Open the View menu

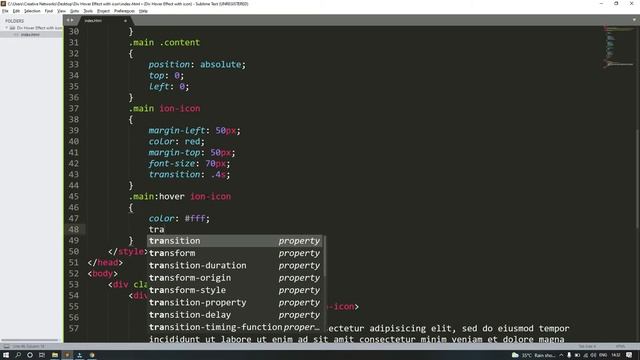(x=61, y=11)
